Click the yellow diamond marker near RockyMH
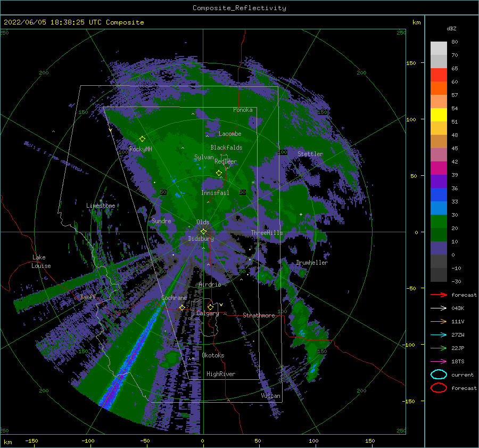 [x=142, y=139]
